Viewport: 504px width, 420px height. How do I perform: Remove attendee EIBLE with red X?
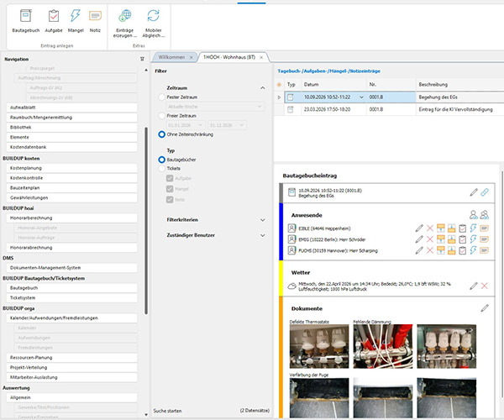tap(430, 228)
